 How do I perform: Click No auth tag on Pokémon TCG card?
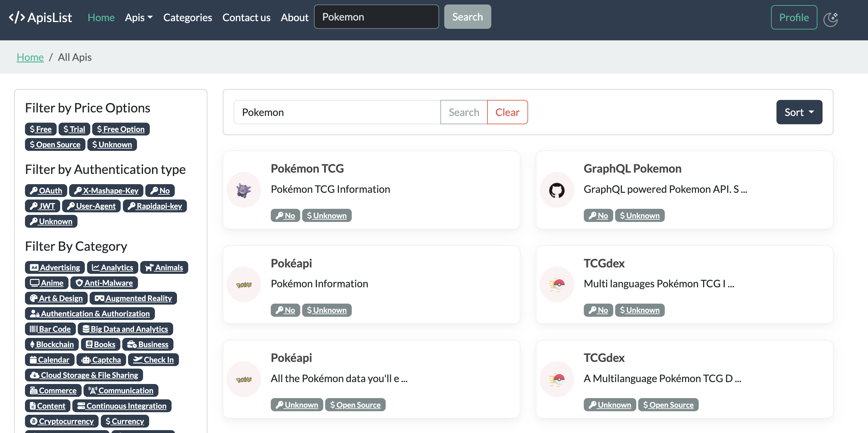pyautogui.click(x=285, y=215)
